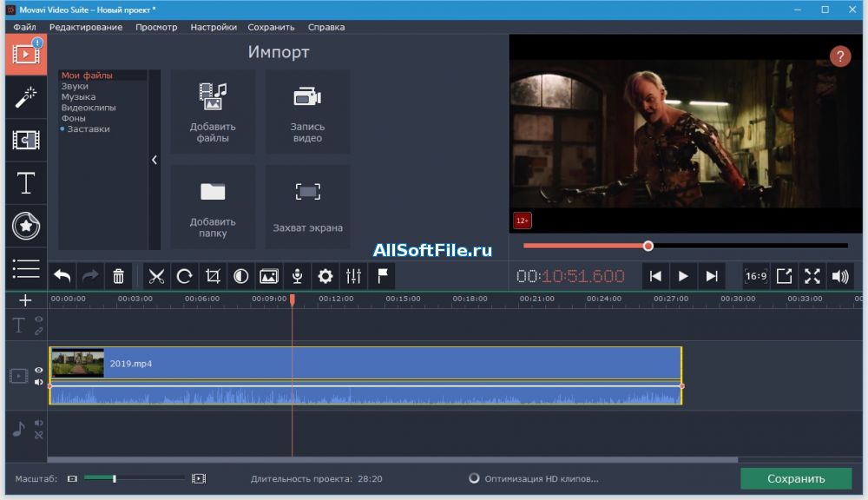
Task: Open the 16:9 aspect ratio selector
Action: click(x=755, y=276)
